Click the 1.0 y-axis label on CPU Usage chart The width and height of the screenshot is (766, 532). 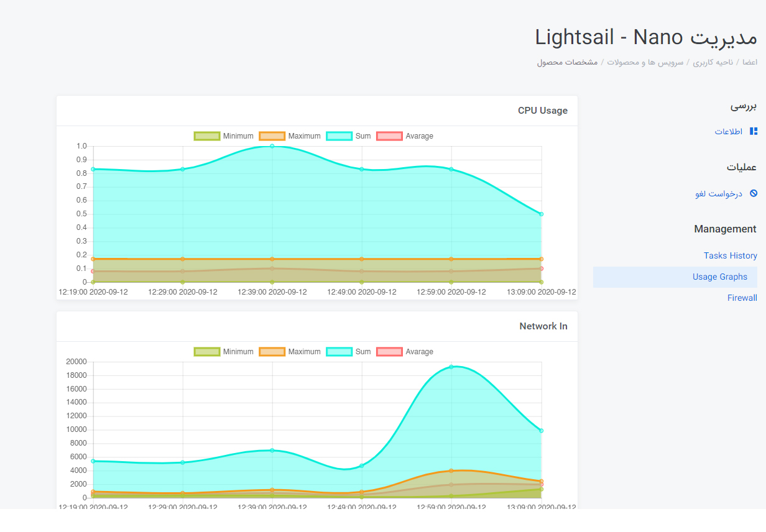pyautogui.click(x=82, y=146)
